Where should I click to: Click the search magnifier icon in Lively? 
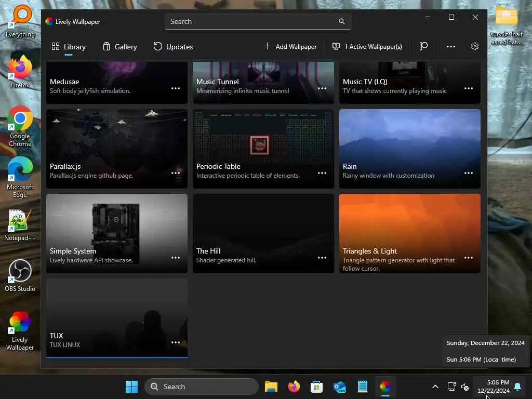(x=342, y=21)
